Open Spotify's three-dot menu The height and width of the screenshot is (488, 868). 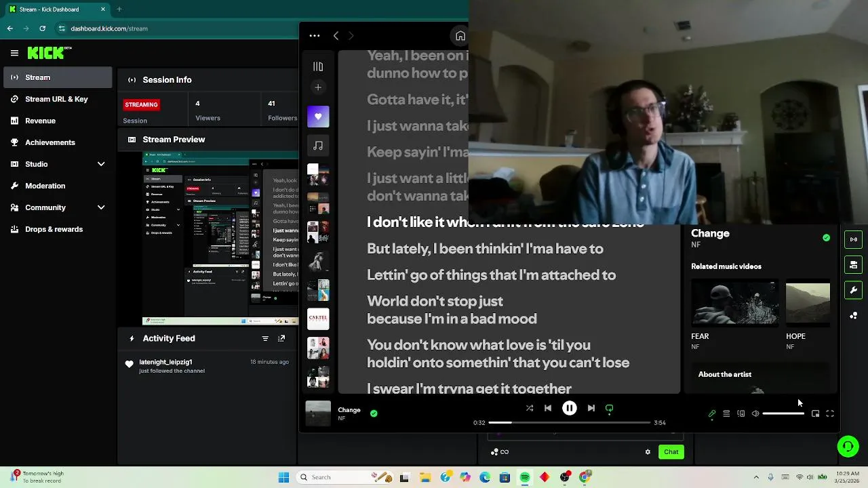click(315, 36)
